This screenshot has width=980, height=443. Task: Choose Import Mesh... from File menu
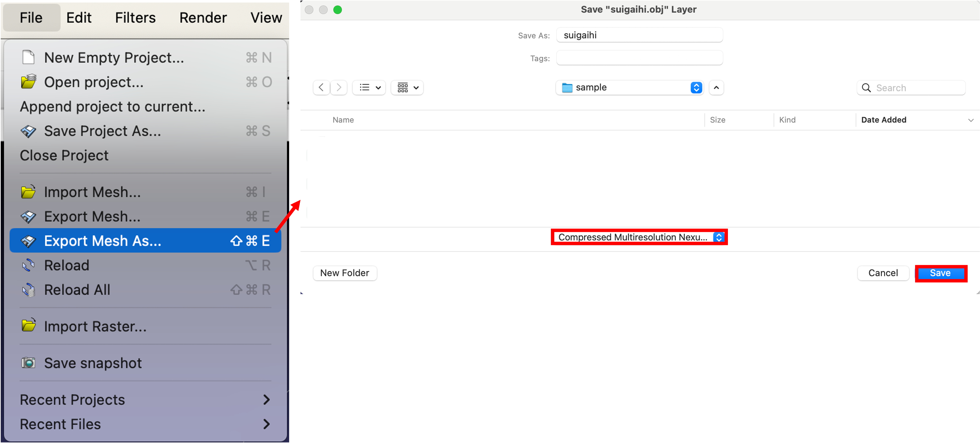(145, 192)
